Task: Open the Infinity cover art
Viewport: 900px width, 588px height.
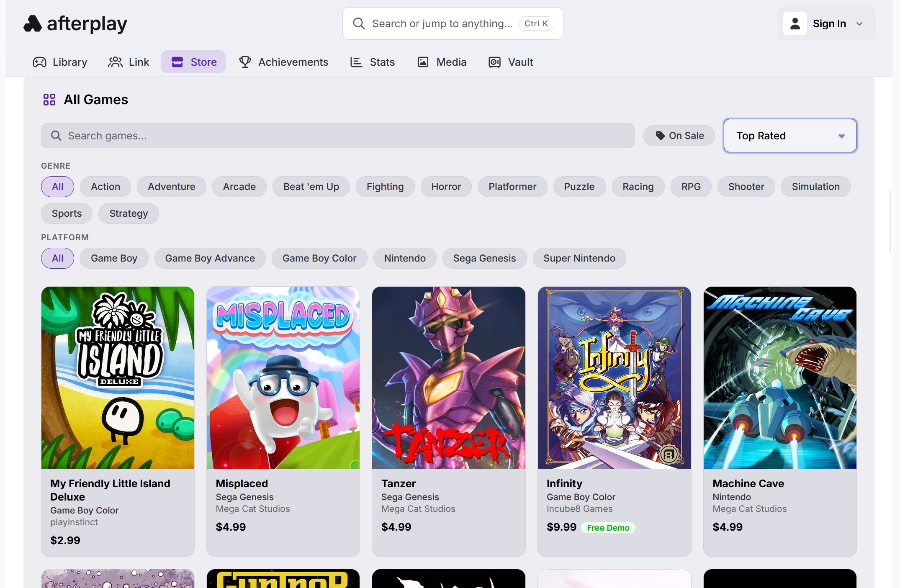Action: [x=614, y=378]
